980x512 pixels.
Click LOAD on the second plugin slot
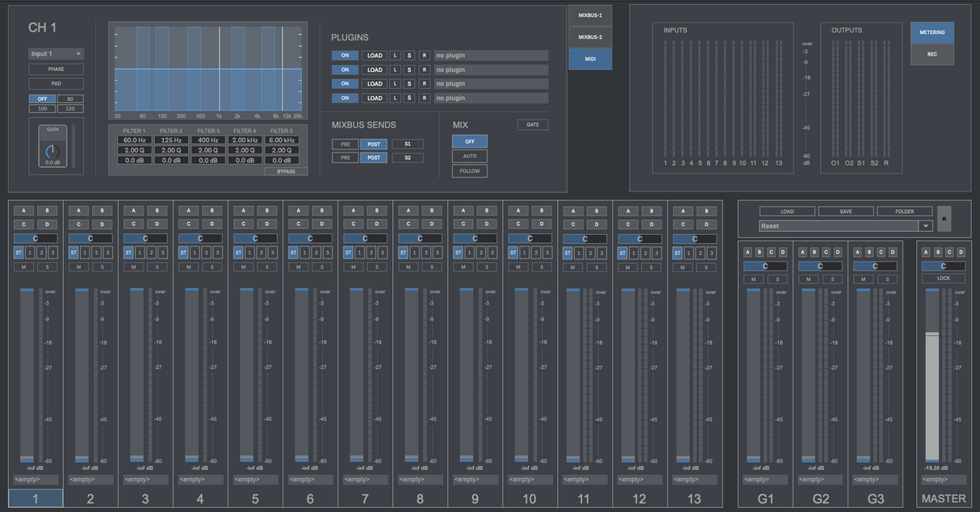pyautogui.click(x=375, y=70)
